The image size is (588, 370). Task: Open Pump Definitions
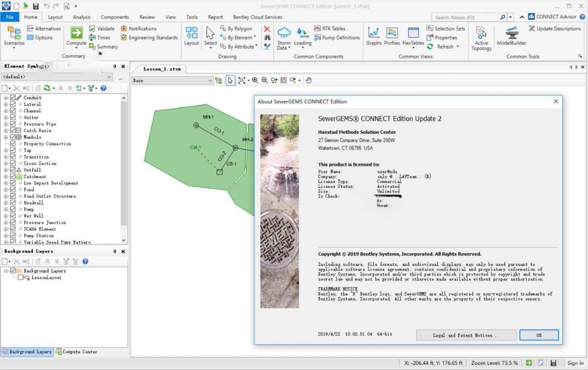(337, 38)
